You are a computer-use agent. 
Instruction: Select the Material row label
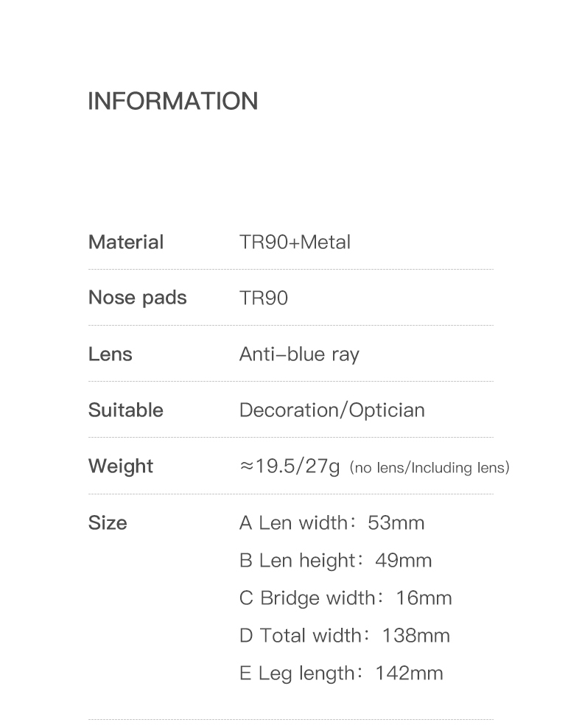[126, 242]
